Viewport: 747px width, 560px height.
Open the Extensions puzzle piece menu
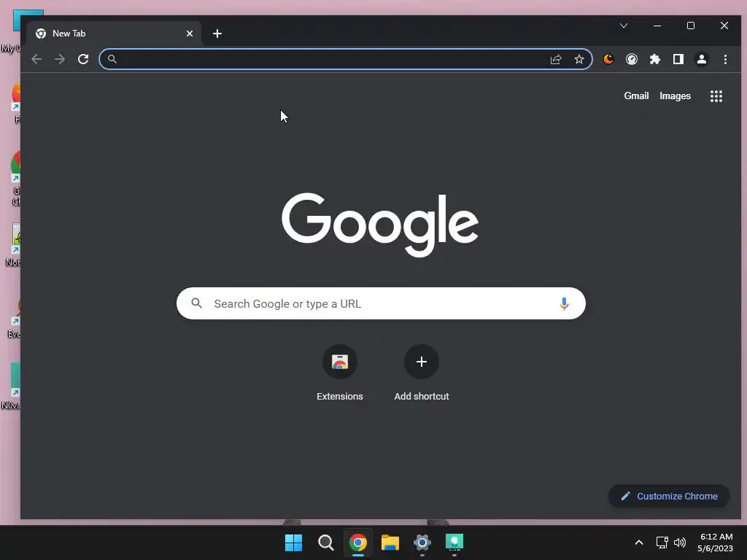coord(655,59)
